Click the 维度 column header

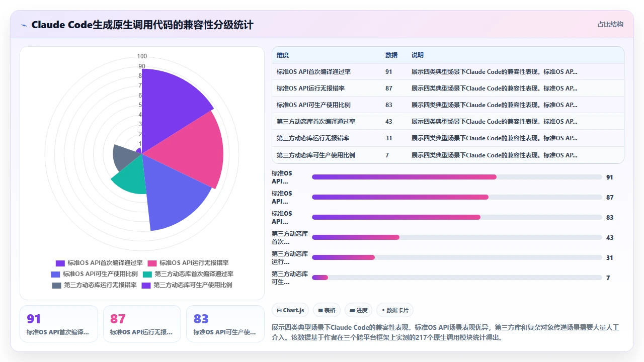(x=283, y=55)
